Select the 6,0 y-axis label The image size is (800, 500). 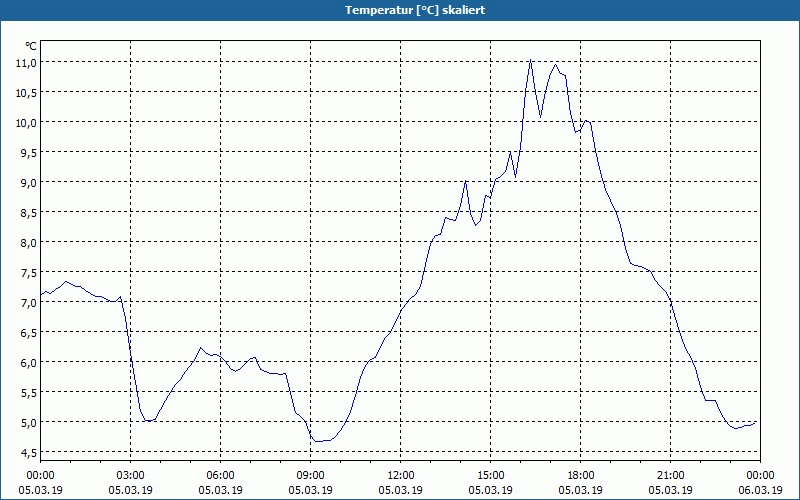pyautogui.click(x=29, y=362)
